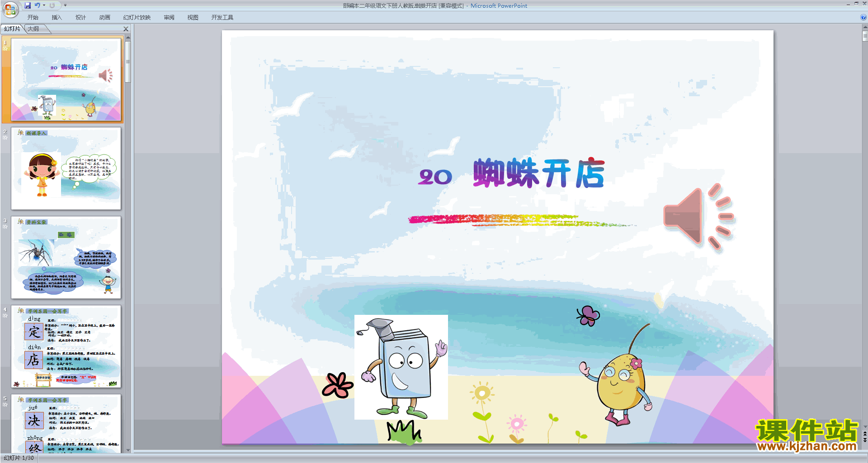Save presentation via quick access toolbar

[x=28, y=5]
